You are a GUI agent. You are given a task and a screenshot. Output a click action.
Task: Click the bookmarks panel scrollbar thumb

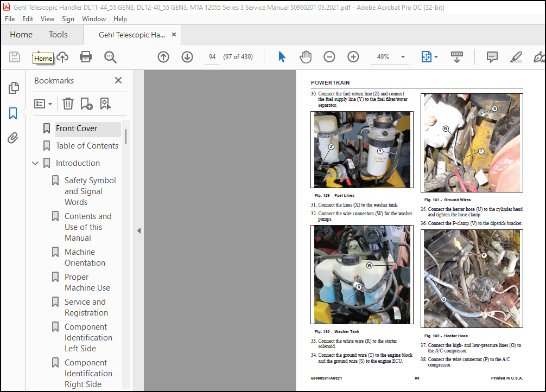tap(126, 136)
